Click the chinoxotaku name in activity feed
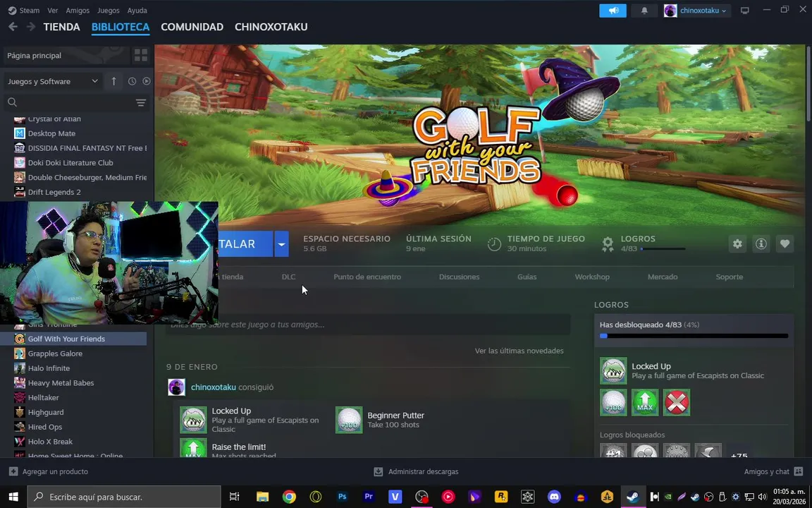 pyautogui.click(x=214, y=387)
